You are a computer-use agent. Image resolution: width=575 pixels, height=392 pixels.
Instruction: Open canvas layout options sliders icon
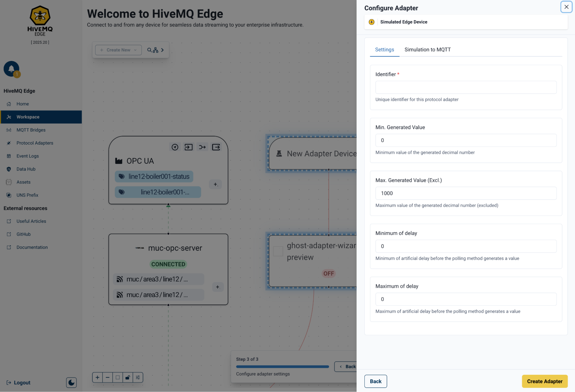[138, 377]
